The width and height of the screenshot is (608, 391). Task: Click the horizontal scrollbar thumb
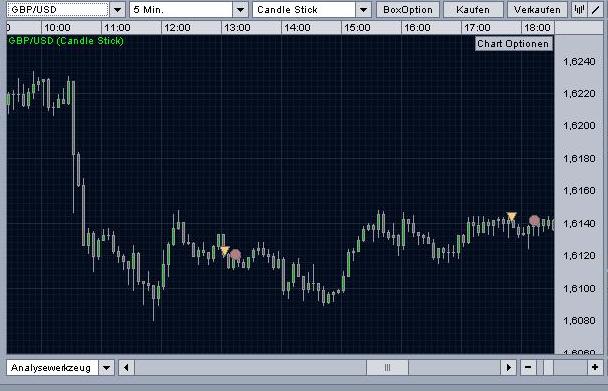coord(387,367)
